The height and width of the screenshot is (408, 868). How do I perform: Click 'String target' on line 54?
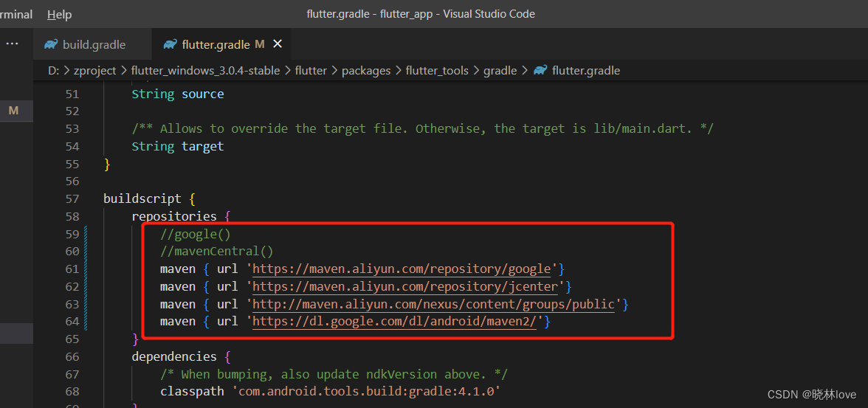click(x=178, y=147)
